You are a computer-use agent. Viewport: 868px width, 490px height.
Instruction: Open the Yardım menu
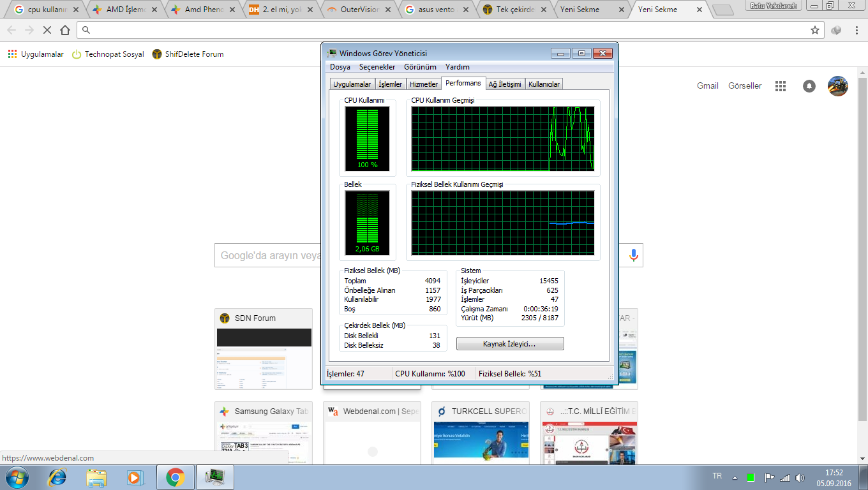[458, 67]
